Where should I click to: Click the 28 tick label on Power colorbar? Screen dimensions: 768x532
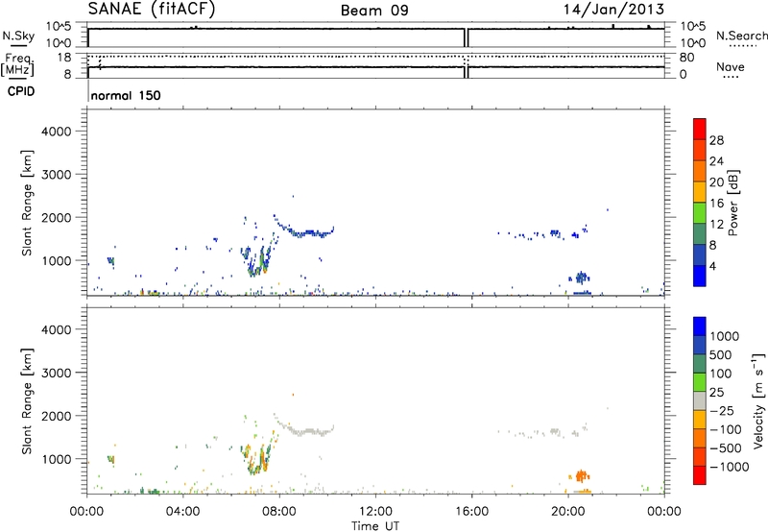point(716,140)
